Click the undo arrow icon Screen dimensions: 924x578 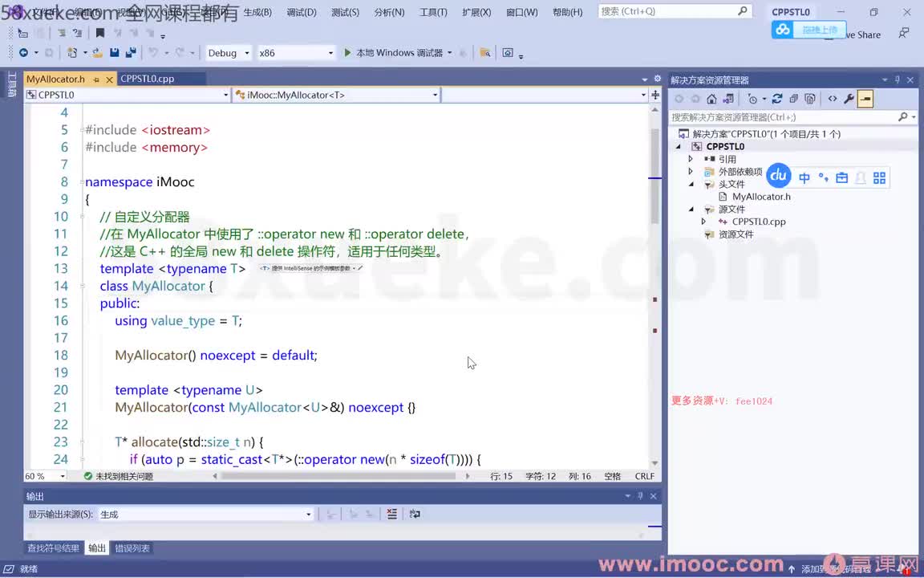[x=153, y=52]
